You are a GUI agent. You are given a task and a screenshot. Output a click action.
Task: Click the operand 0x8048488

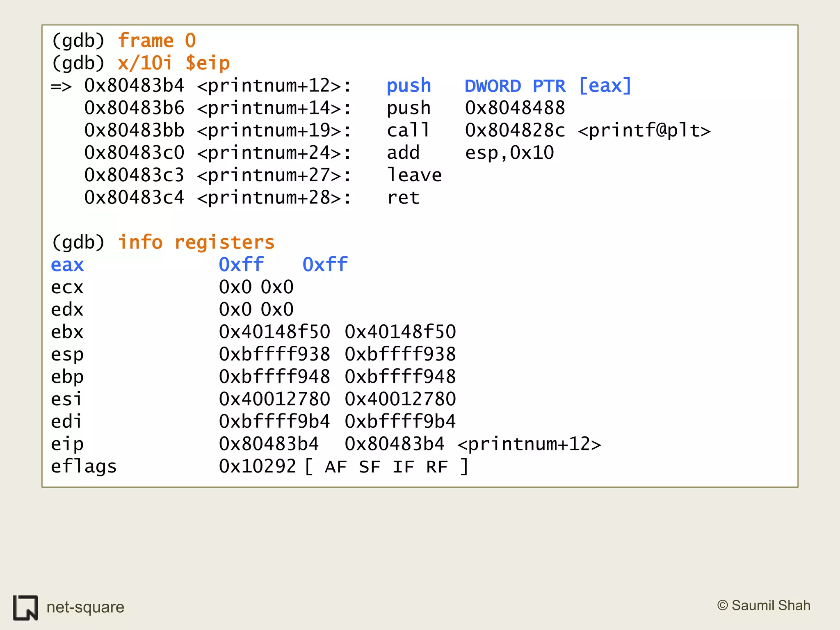[x=515, y=108]
